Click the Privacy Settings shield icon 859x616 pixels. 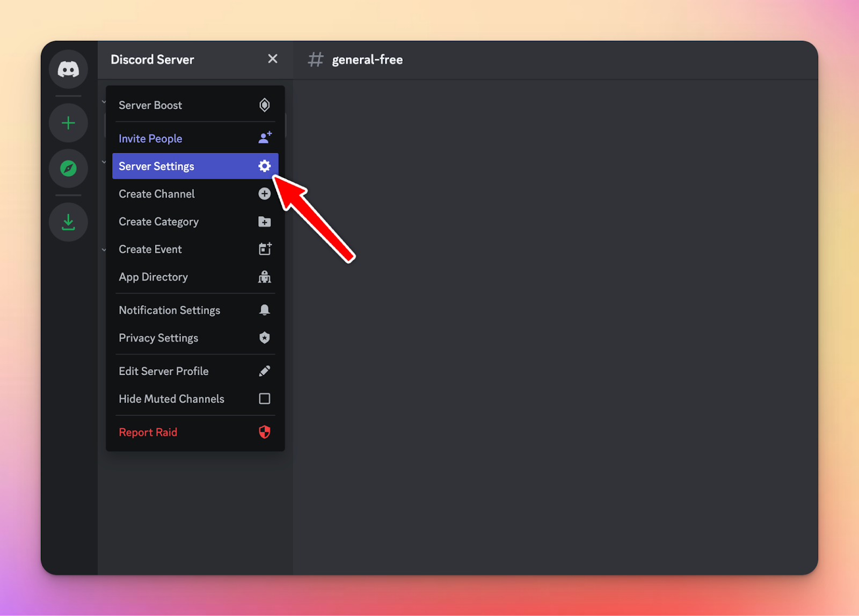point(264,338)
